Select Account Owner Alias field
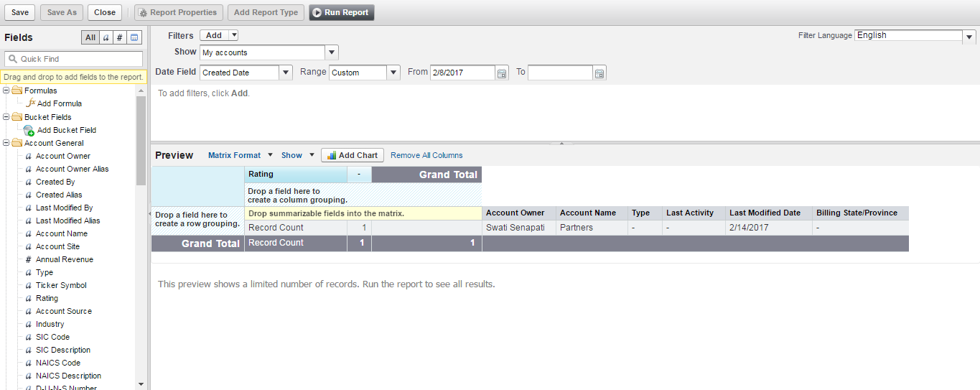The height and width of the screenshot is (390, 980). click(73, 169)
